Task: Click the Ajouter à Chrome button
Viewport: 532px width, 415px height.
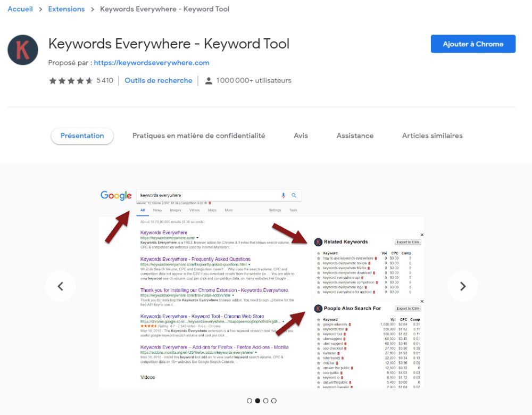Action: point(473,44)
